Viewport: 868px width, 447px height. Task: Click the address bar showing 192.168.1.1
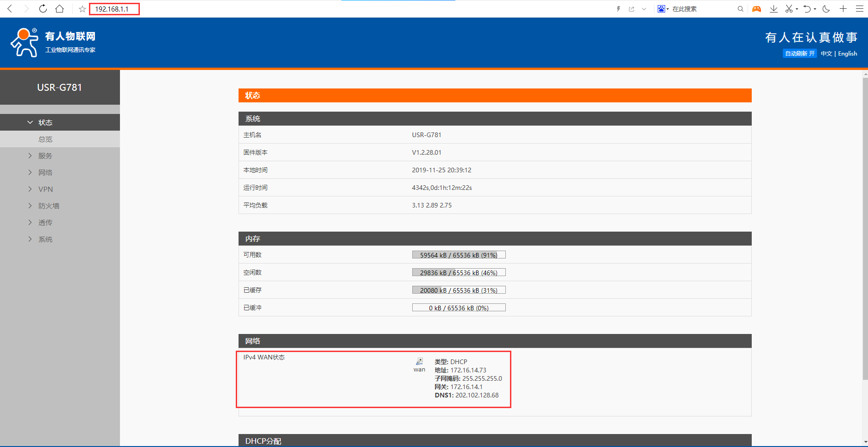(114, 9)
